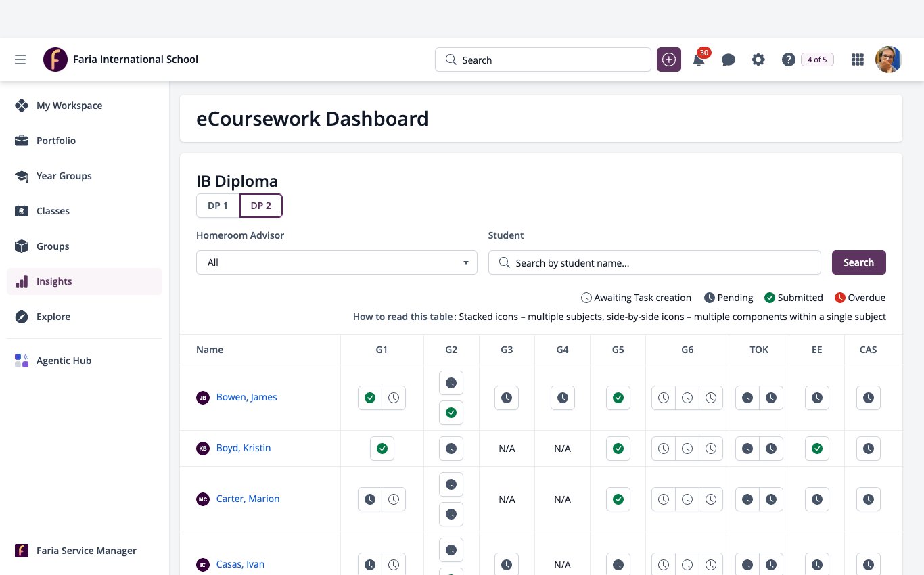Open the user profile avatar

889,60
